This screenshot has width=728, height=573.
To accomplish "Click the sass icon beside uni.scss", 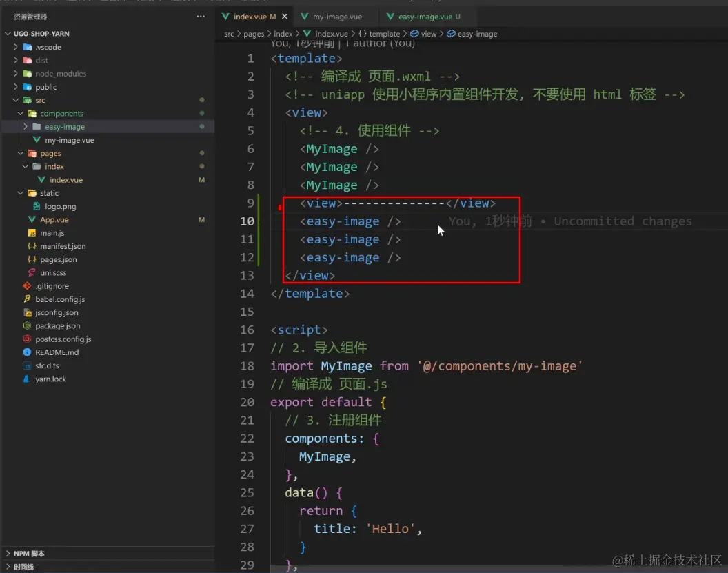I will click(x=32, y=272).
